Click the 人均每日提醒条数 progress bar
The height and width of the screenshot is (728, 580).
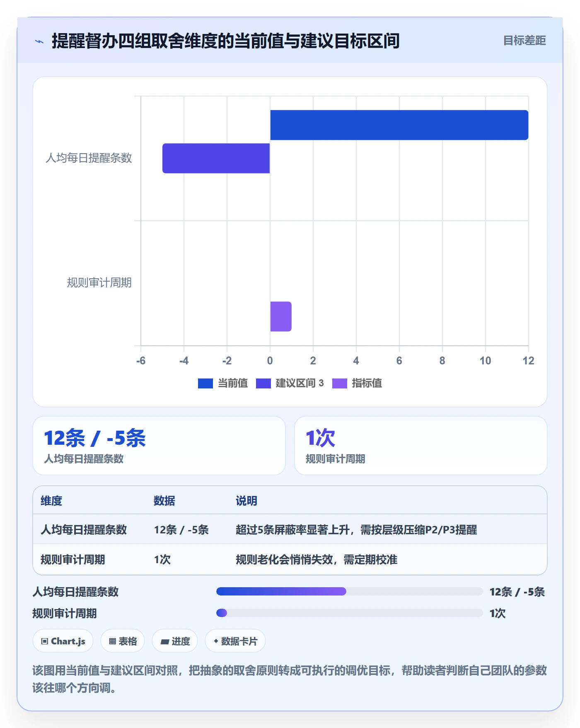(x=350, y=591)
